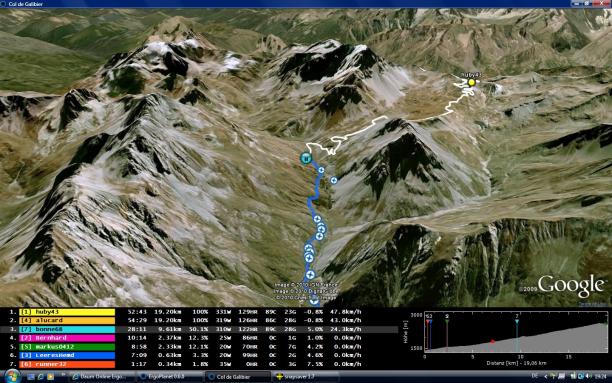The height and width of the screenshot is (383, 612).
Task: Open the Windows Start orb
Action: tap(12, 376)
